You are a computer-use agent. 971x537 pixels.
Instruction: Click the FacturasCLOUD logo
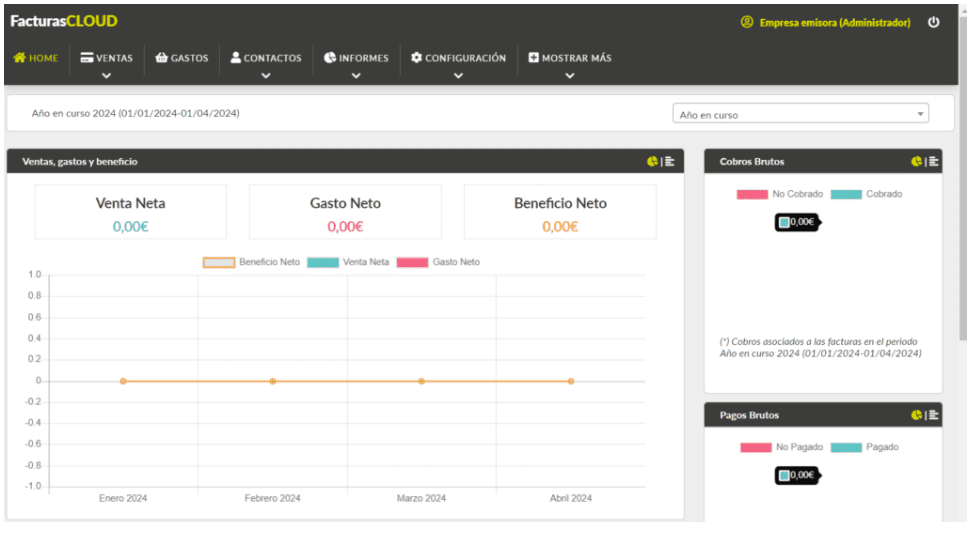[x=64, y=21]
